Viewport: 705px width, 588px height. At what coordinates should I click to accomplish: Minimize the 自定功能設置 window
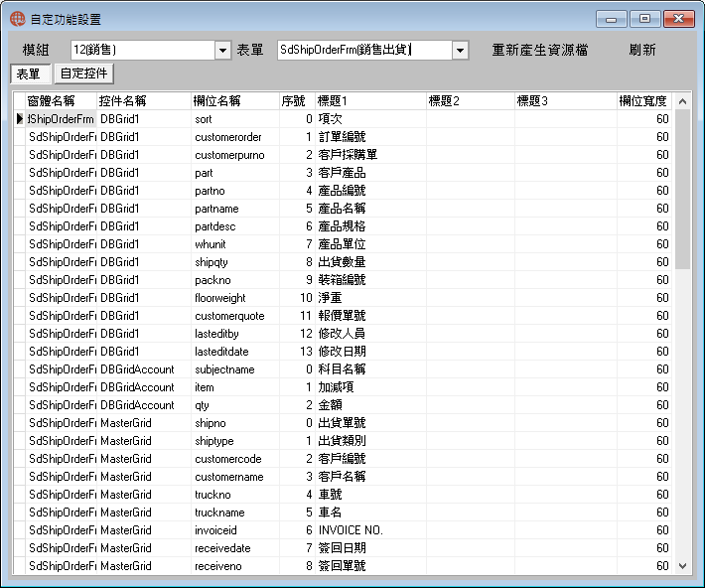[x=611, y=19]
